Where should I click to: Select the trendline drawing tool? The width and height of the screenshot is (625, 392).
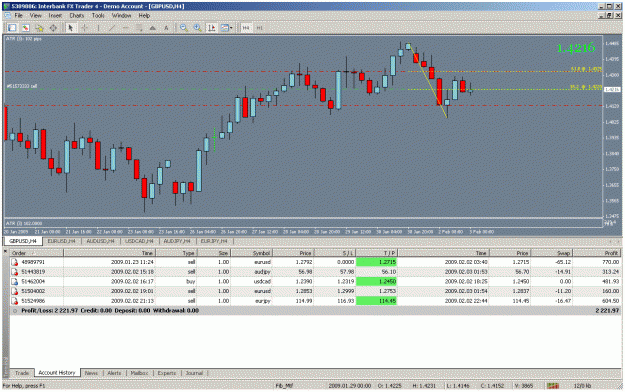[112, 28]
